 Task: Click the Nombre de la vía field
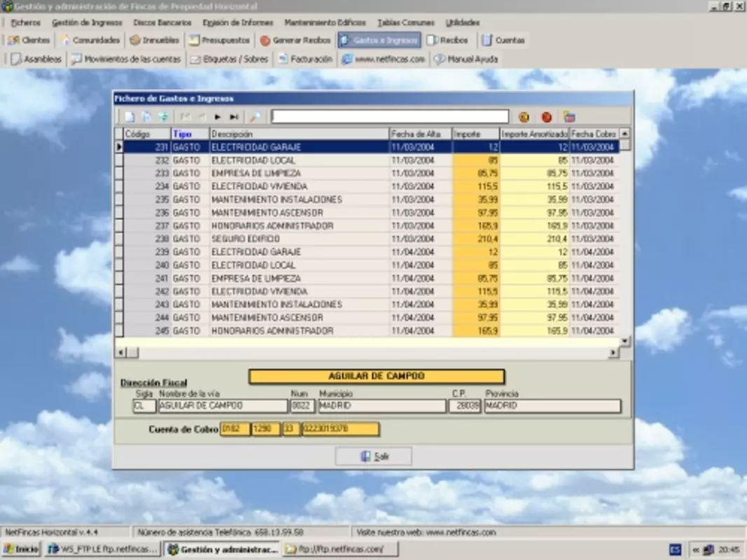[223, 406]
